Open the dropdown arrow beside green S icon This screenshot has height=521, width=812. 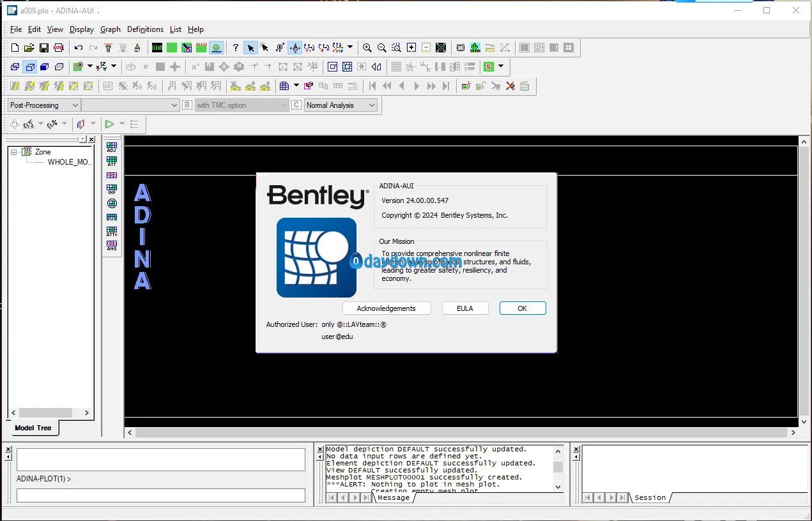pyautogui.click(x=501, y=66)
